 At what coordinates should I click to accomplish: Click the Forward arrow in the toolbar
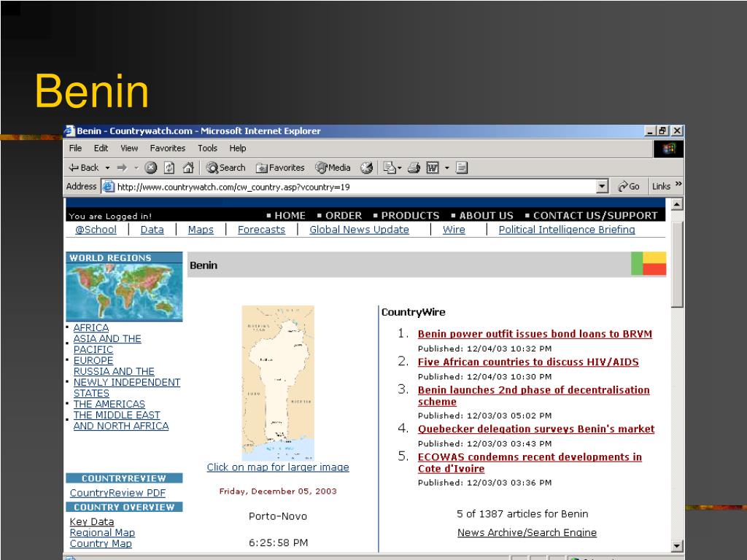click(x=122, y=168)
